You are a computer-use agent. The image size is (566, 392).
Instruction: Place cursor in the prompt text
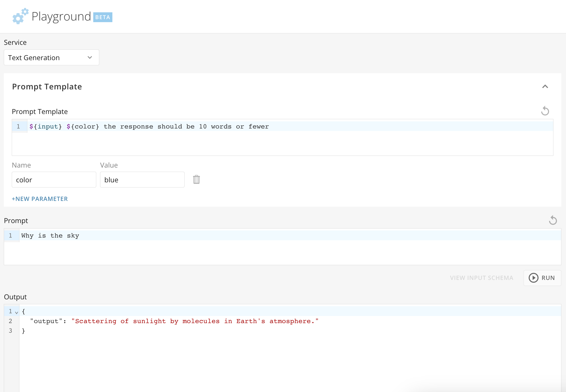(x=50, y=235)
